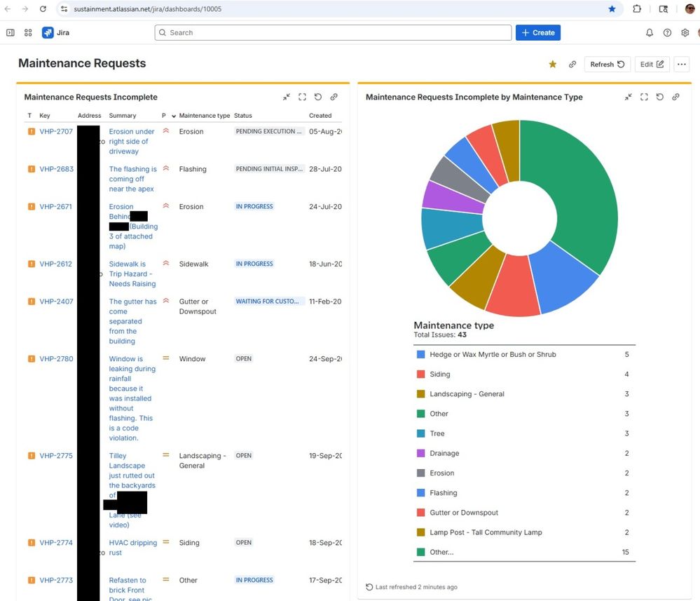Open the P column sort dropdown
The width and height of the screenshot is (700, 601).
170,115
